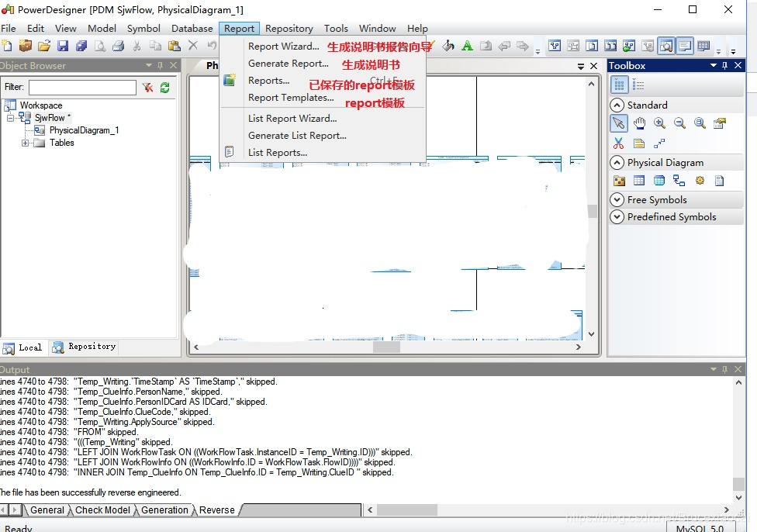Open the Output panel dropdown arrow
757x532 pixels.
point(713,369)
